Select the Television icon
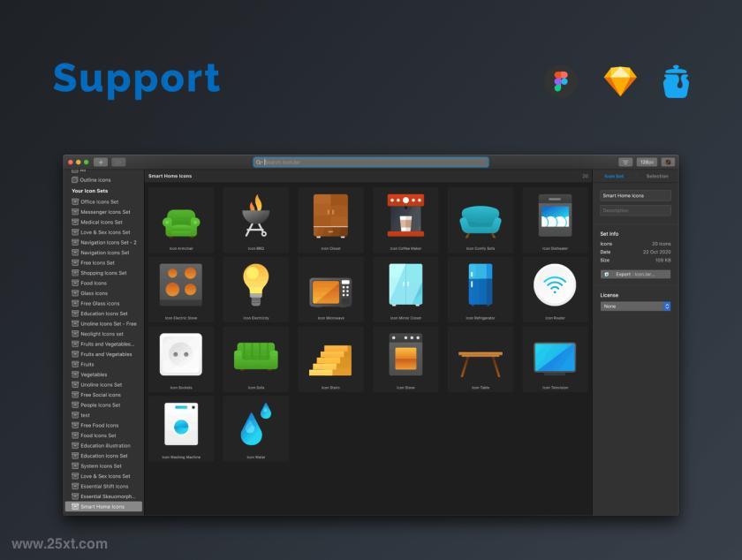This screenshot has width=742, height=560. tap(555, 359)
